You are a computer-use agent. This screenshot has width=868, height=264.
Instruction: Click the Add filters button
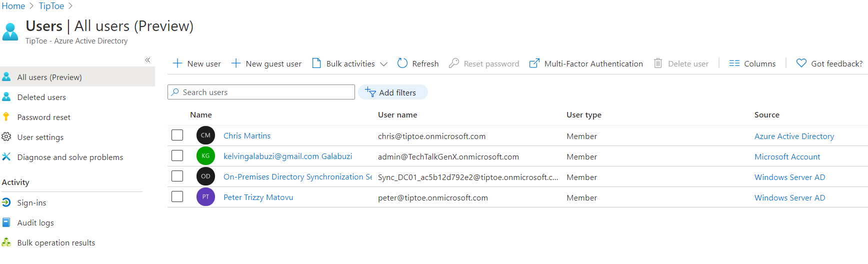coord(393,92)
